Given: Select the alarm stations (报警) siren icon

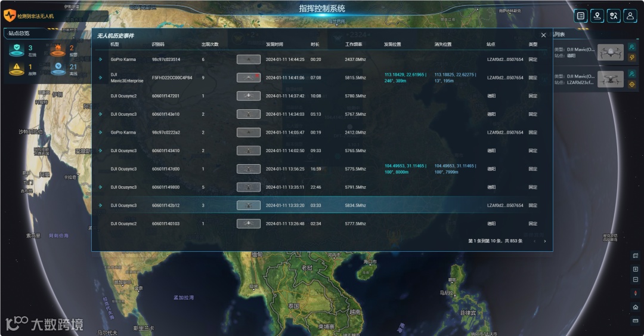Looking at the screenshot, I should pos(58,50).
